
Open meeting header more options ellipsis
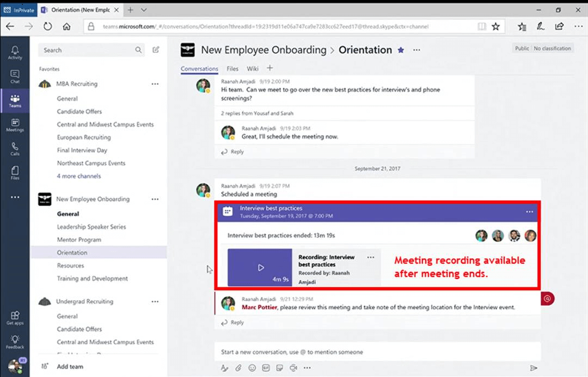[x=530, y=212]
